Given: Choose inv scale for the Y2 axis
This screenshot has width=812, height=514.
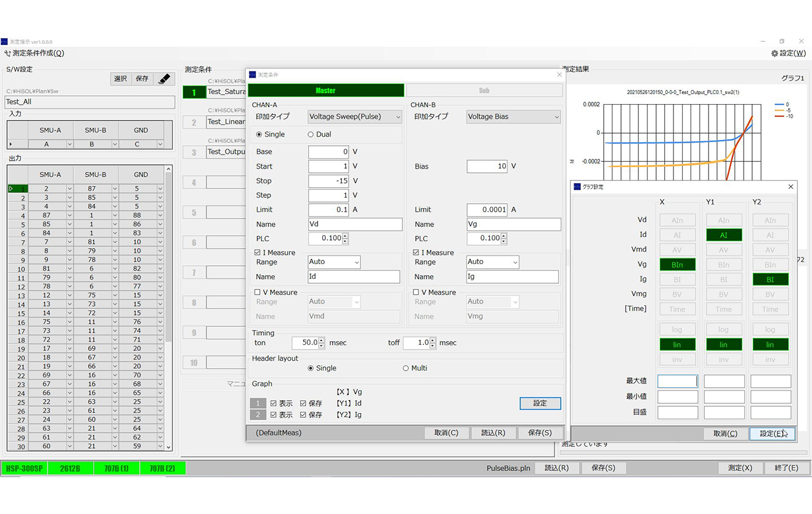Looking at the screenshot, I should tap(770, 359).
